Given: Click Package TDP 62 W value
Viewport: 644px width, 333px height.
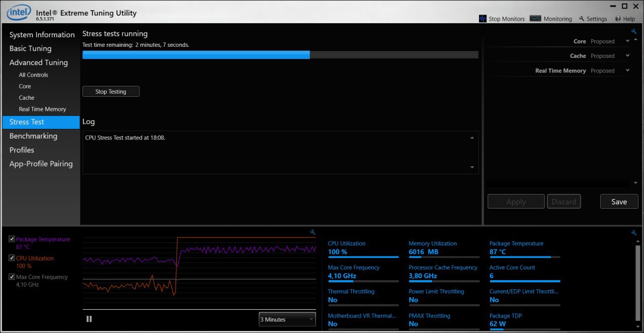Looking at the screenshot, I should point(498,324).
